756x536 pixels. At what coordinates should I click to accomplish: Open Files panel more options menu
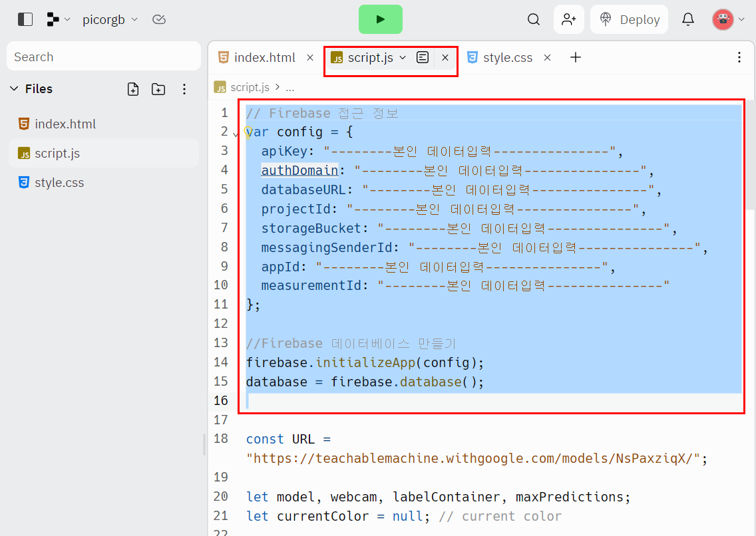(184, 89)
